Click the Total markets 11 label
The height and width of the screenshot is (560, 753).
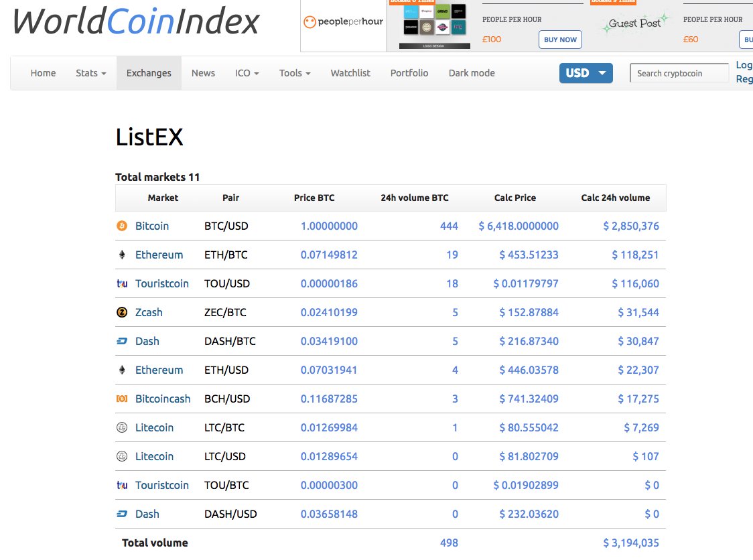(x=157, y=177)
